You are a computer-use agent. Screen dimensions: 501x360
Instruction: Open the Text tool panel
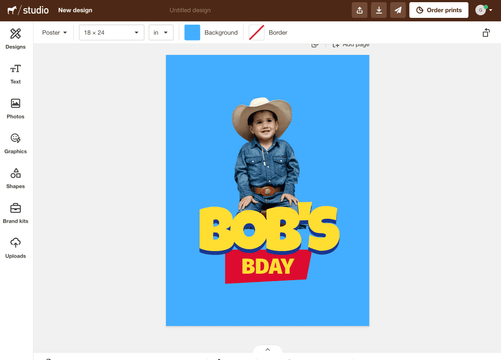(15, 74)
